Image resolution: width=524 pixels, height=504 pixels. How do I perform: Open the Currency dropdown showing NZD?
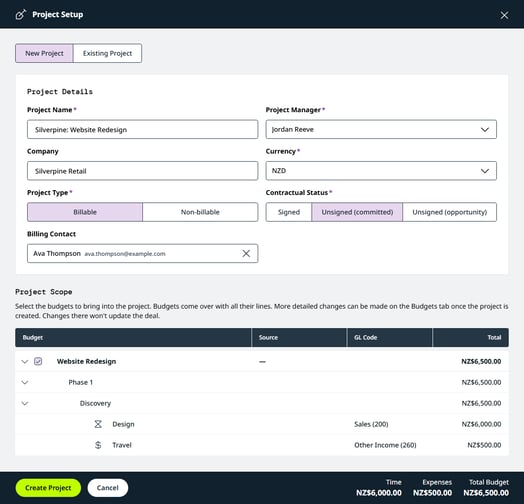click(381, 171)
